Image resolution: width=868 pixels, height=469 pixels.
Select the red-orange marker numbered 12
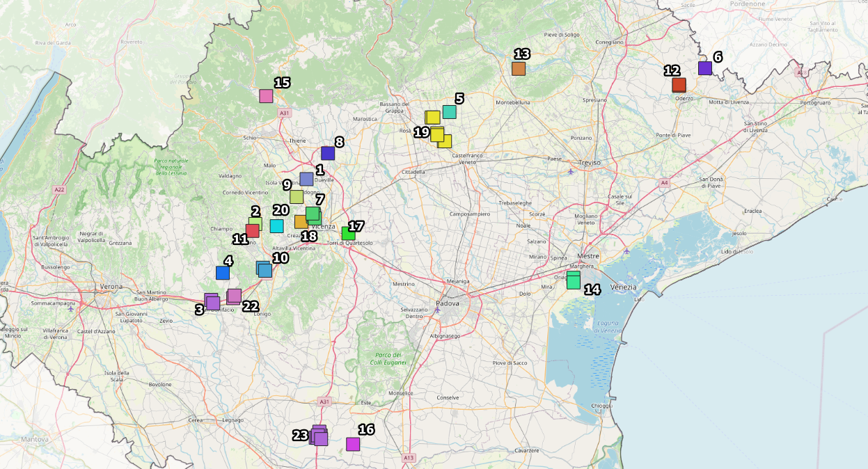click(x=679, y=85)
